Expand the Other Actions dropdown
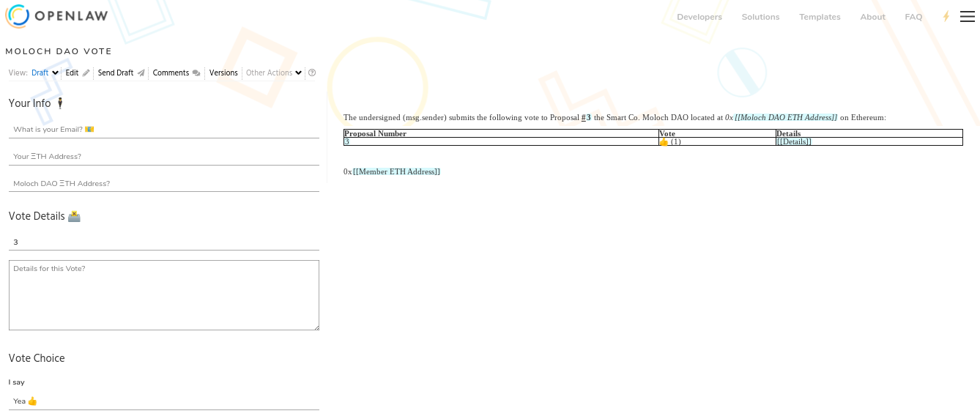Screen dimensions: 980x419 pos(274,73)
